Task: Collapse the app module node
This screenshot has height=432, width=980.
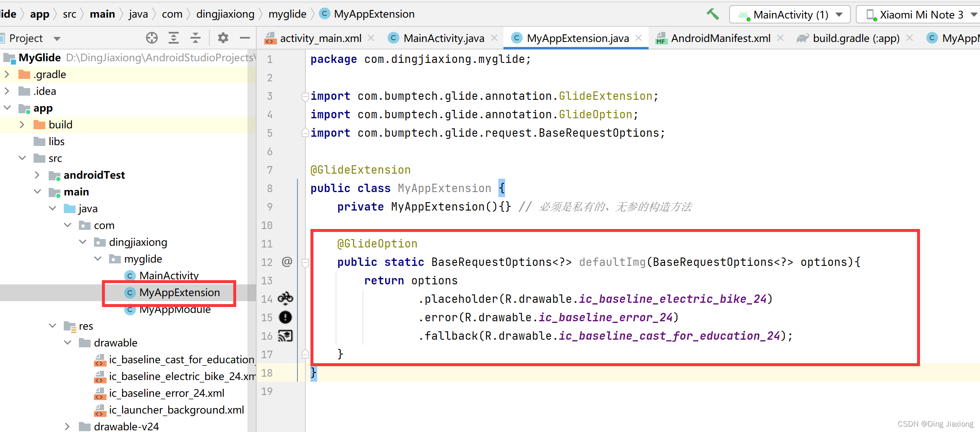Action: click(x=7, y=108)
